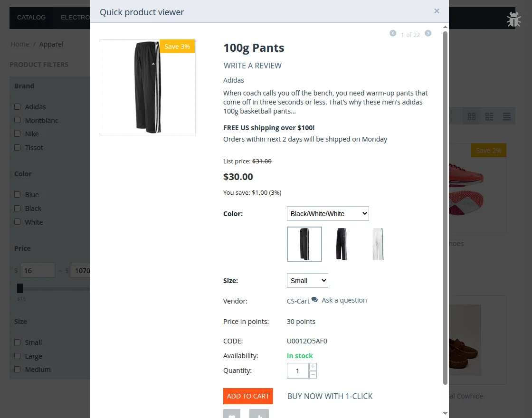Open the CATALOG menu

coord(31,17)
